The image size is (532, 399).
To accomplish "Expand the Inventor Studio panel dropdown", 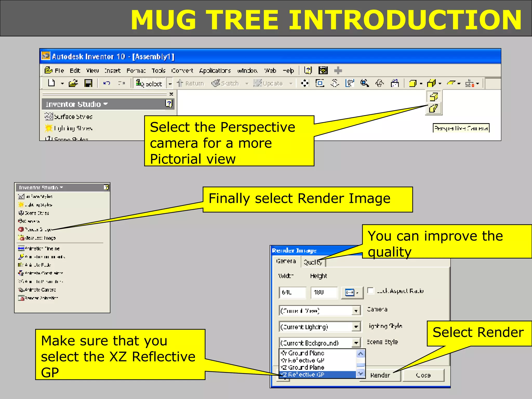I will pos(105,104).
